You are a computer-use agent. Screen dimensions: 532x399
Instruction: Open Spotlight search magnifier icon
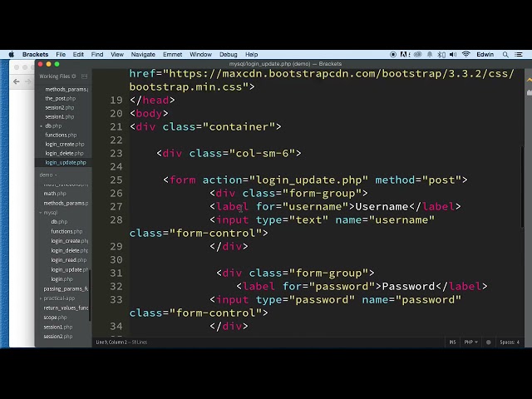505,55
